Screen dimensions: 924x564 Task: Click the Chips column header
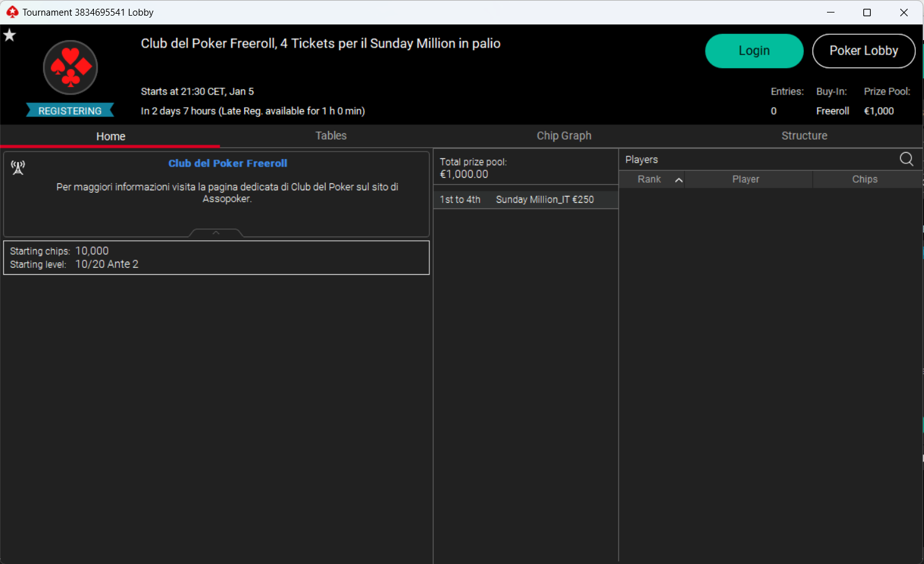865,179
